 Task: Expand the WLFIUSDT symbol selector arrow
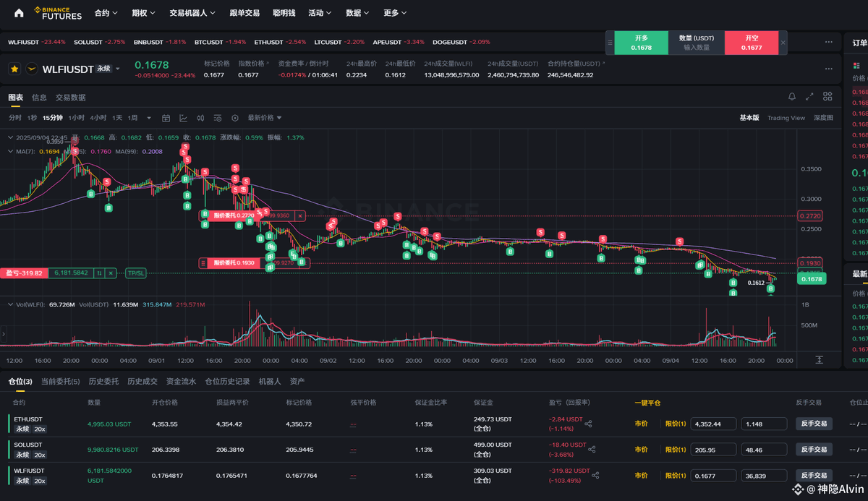point(118,69)
